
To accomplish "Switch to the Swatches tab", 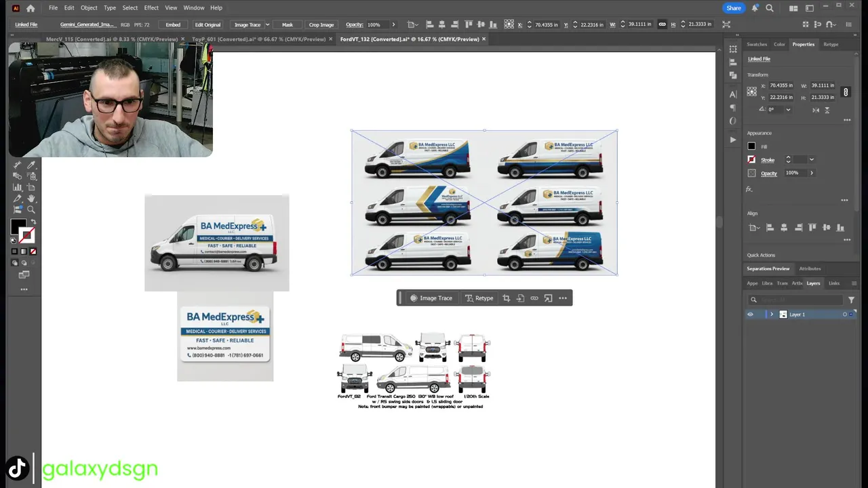I will coord(757,44).
